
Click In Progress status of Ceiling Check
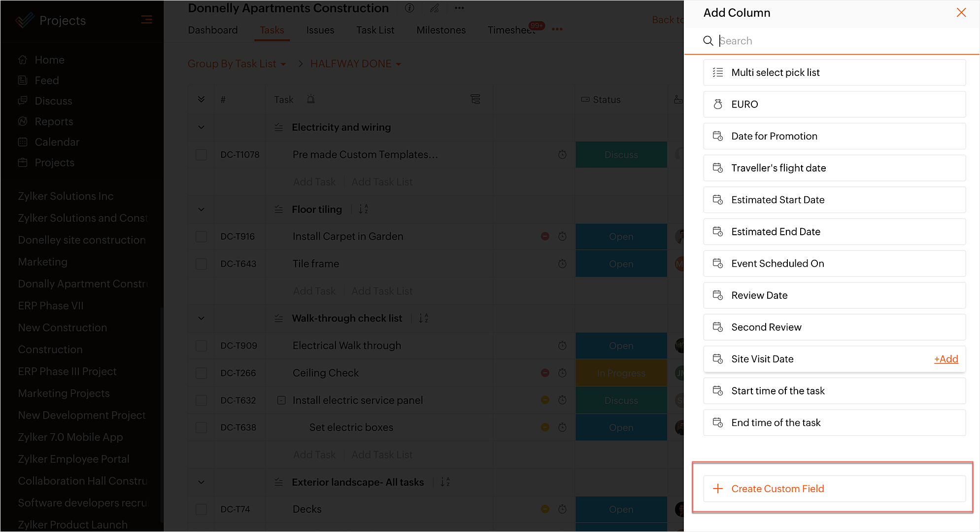(x=621, y=373)
